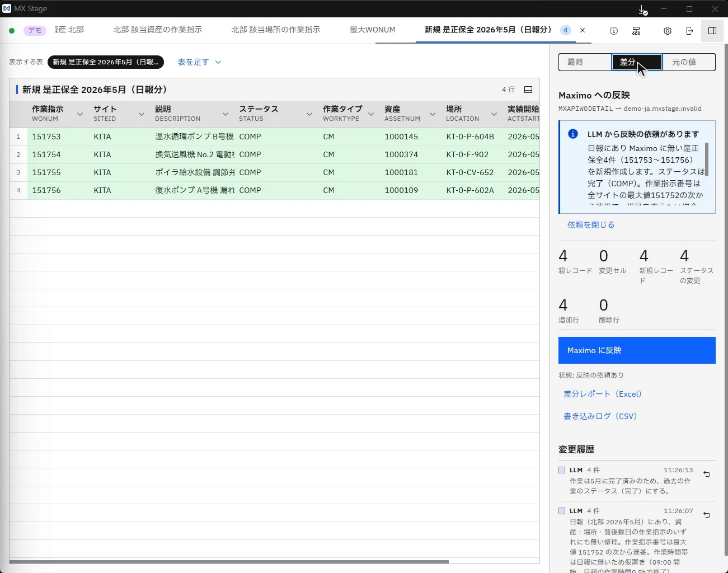Open settings via the gear icon
The height and width of the screenshot is (573, 728).
coord(668,31)
